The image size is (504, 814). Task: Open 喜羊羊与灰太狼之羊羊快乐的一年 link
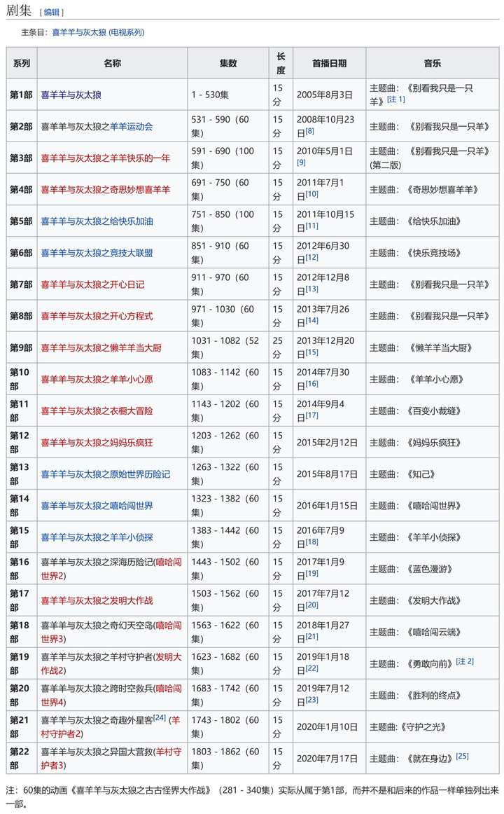click(x=105, y=158)
